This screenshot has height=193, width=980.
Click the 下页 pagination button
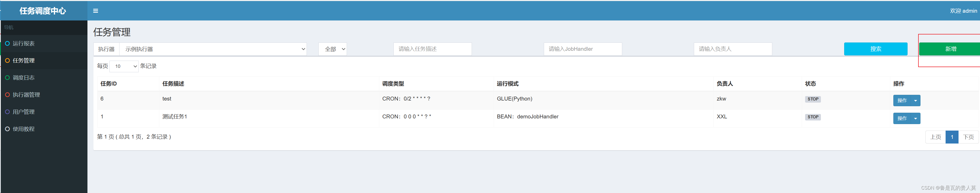[x=968, y=137]
